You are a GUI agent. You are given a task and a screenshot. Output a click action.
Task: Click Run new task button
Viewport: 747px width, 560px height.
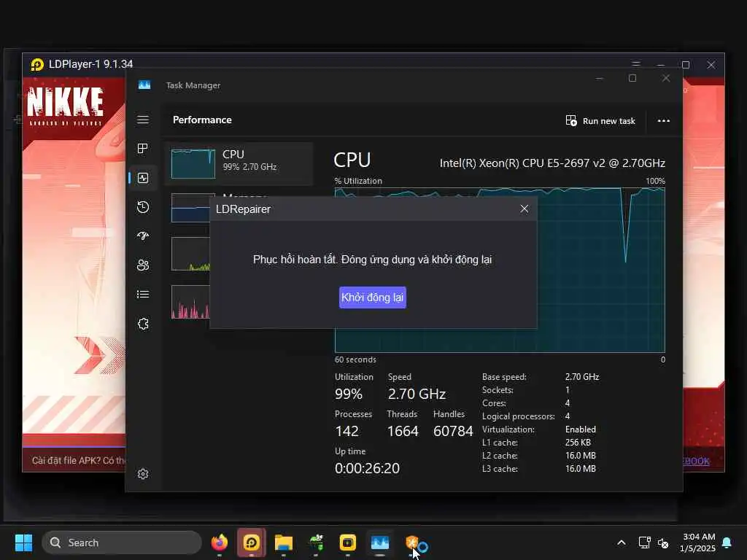pos(600,120)
